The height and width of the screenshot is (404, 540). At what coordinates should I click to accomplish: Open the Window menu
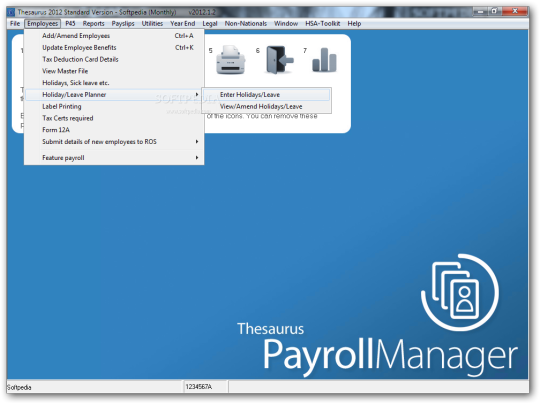(286, 23)
